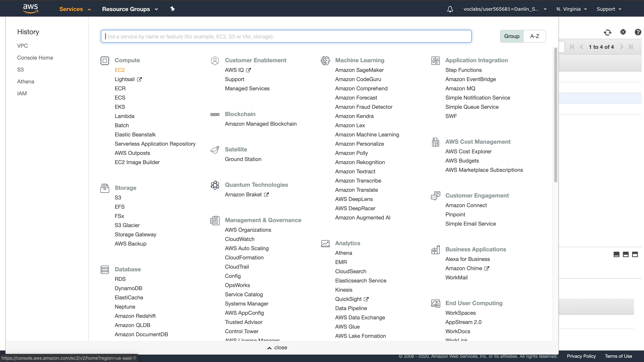The height and width of the screenshot is (362, 644).
Task: Select the Group view toggle
Action: pyautogui.click(x=512, y=36)
